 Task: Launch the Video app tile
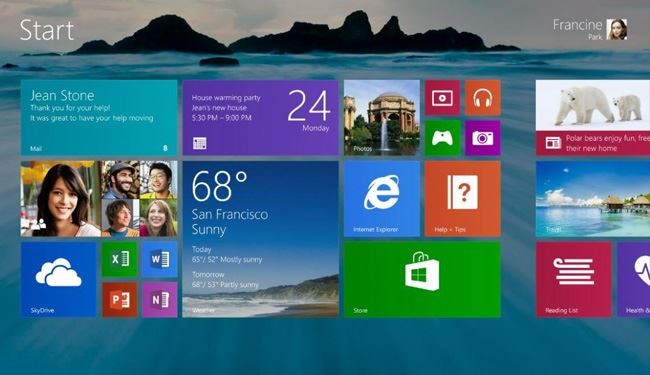442,98
